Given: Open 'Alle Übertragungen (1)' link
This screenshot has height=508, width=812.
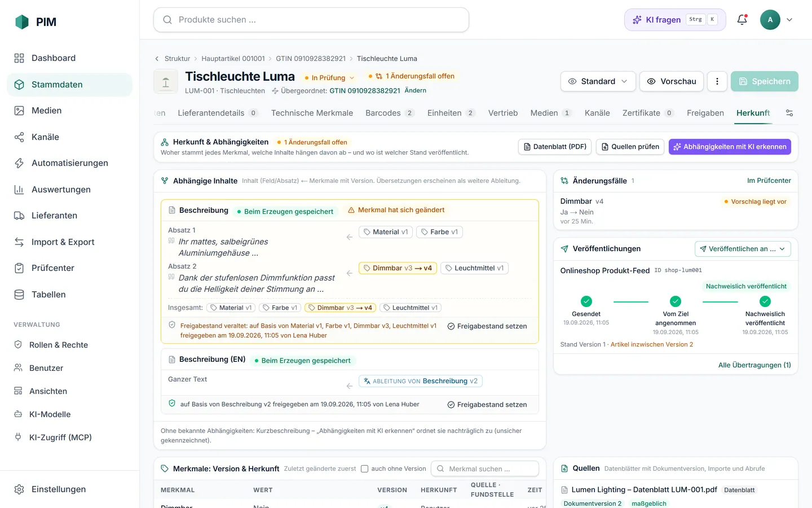Looking at the screenshot, I should tap(754, 365).
